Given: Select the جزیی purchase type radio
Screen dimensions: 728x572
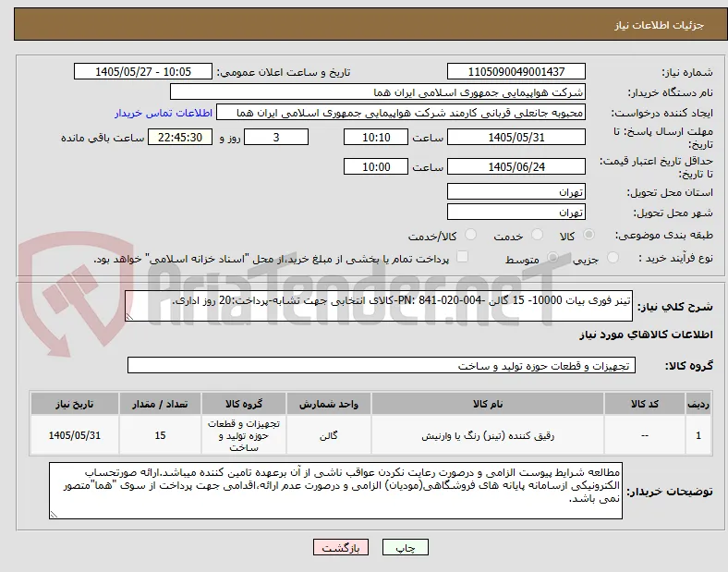Looking at the screenshot, I should click(613, 257).
